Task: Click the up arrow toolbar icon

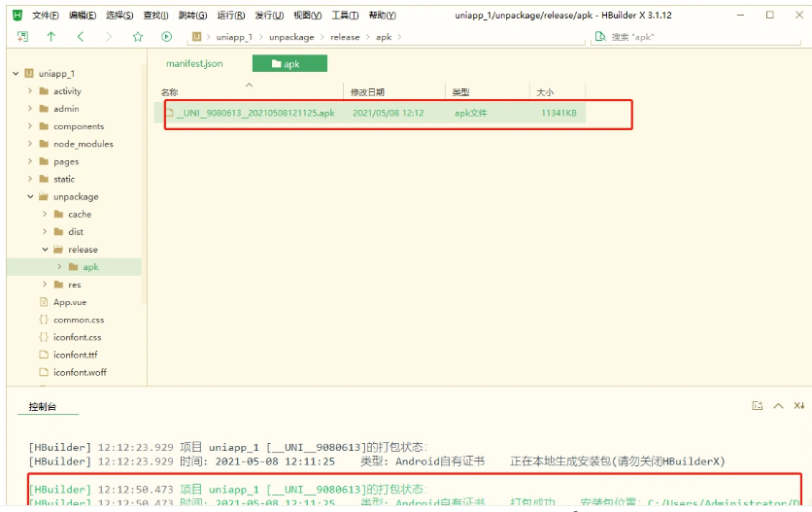Action: click(x=51, y=37)
